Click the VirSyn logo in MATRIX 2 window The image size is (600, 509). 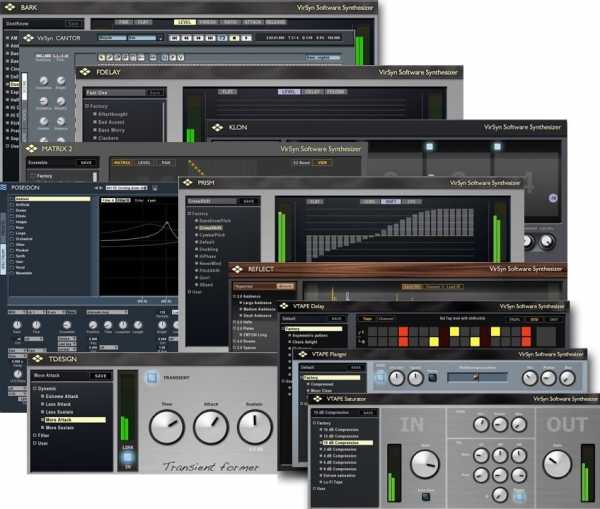[x=31, y=148]
